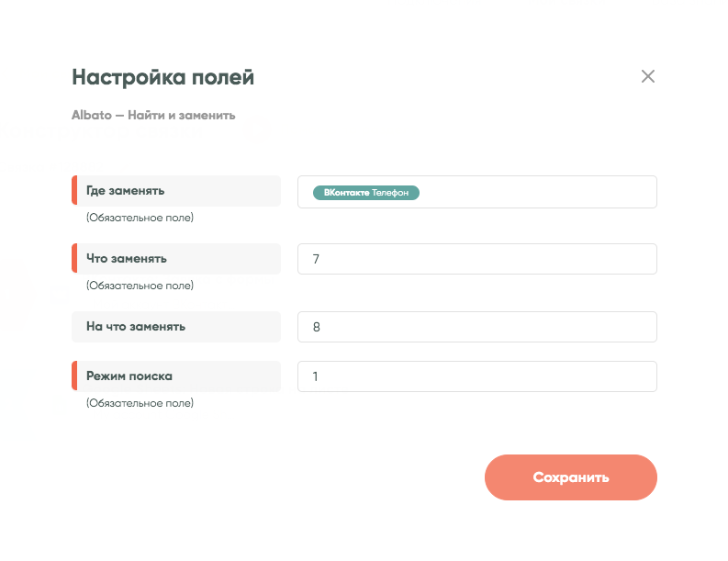Click red required marker beside Режим поиска
The height and width of the screenshot is (561, 728).
coord(74,376)
